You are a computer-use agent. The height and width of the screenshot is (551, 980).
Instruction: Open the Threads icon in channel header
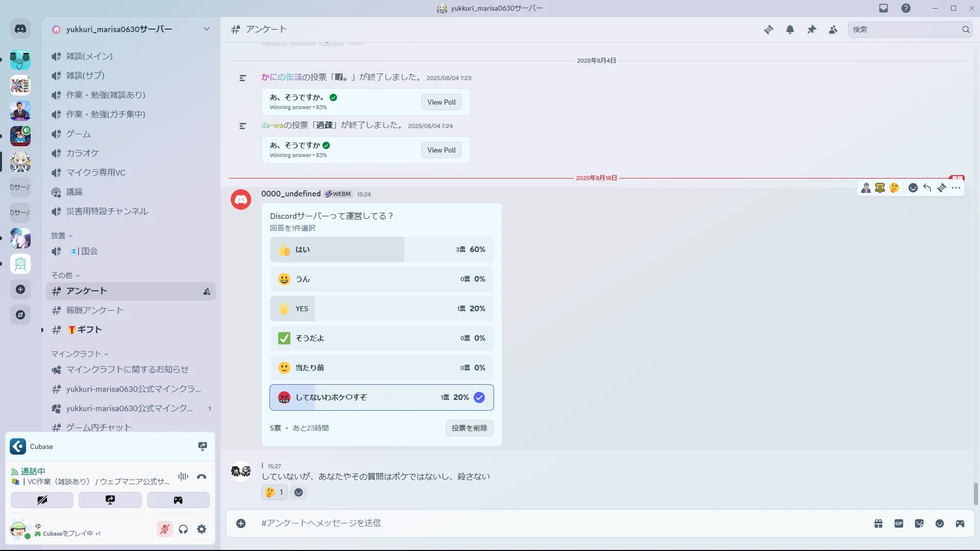(768, 30)
